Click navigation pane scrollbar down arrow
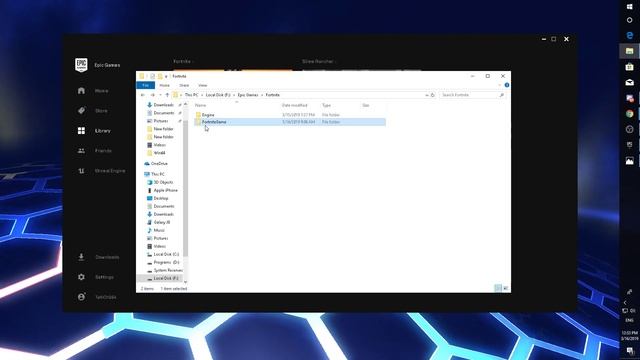Screen dimensions: 640x360 [185, 282]
